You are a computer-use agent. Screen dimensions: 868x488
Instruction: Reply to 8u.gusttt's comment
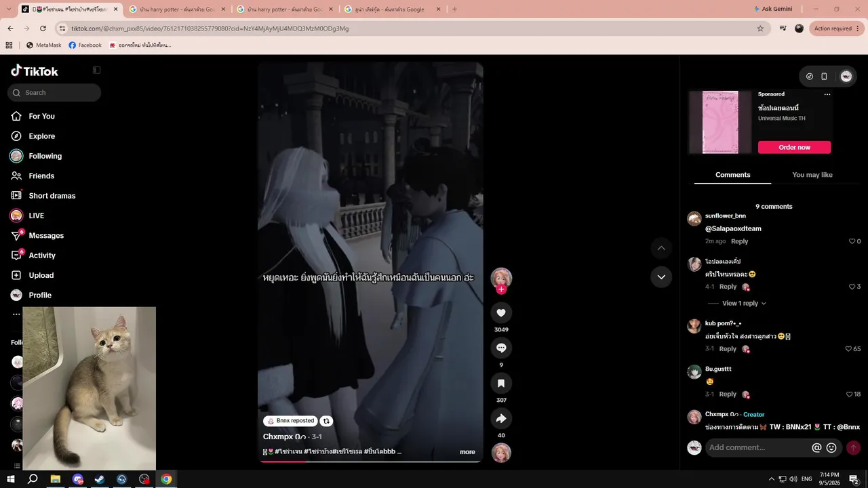tap(728, 394)
